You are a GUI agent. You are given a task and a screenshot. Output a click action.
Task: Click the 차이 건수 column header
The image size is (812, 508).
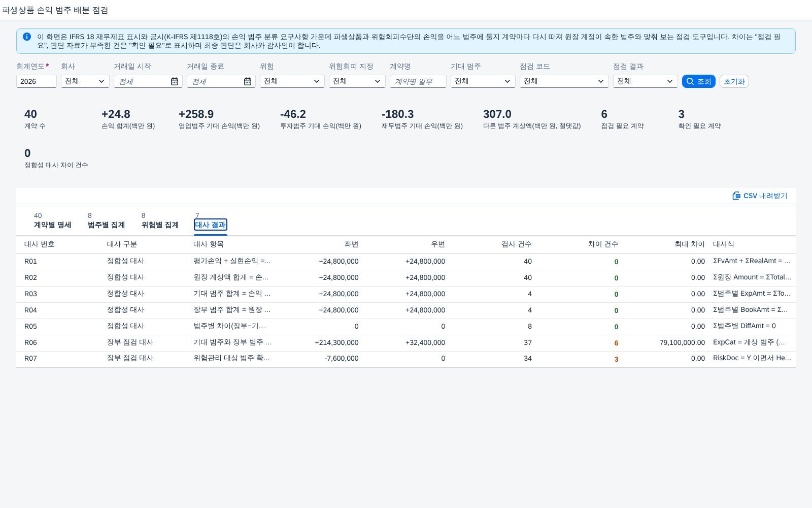coord(603,244)
